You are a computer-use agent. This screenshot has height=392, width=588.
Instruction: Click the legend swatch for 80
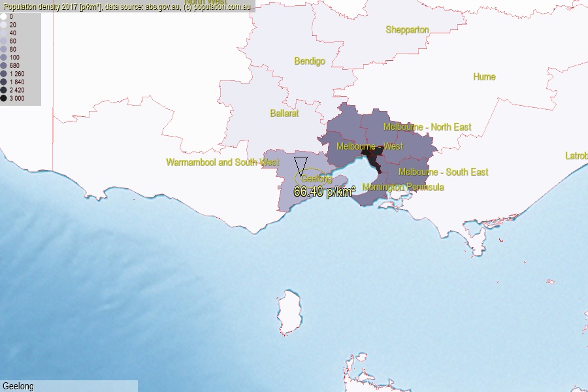coord(3,49)
